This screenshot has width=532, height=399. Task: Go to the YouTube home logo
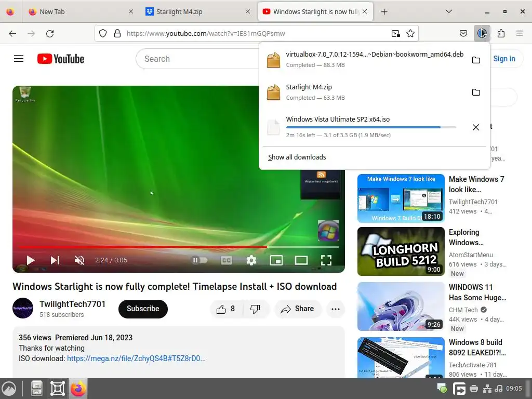[x=61, y=59]
